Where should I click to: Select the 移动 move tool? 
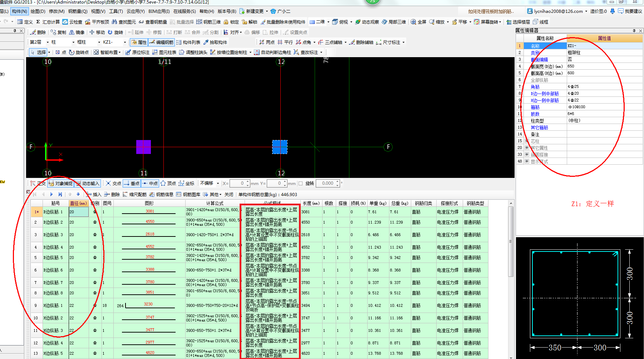pos(97,32)
